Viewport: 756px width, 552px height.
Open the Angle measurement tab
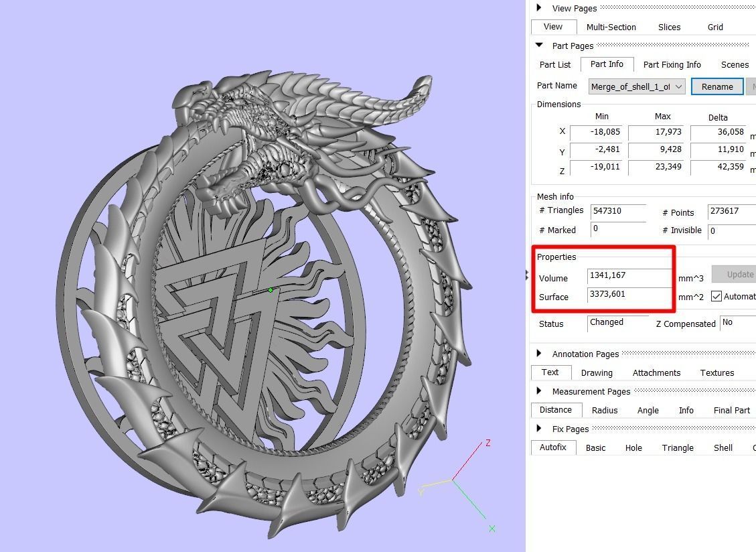point(648,411)
